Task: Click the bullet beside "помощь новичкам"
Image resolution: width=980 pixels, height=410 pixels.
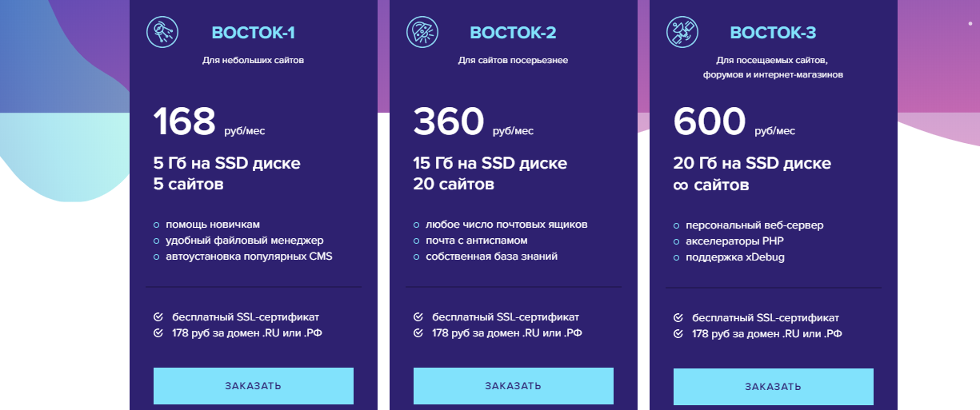Action: point(157,225)
